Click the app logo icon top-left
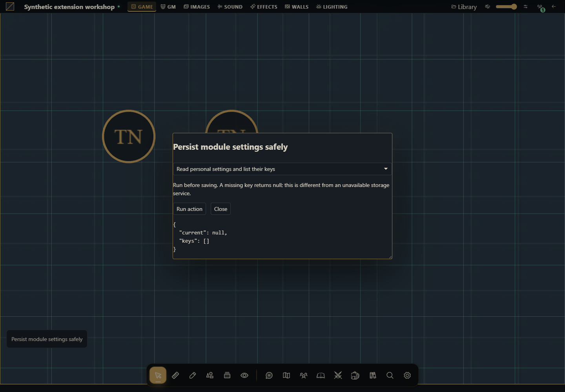This screenshot has height=392, width=565. pos(10,7)
